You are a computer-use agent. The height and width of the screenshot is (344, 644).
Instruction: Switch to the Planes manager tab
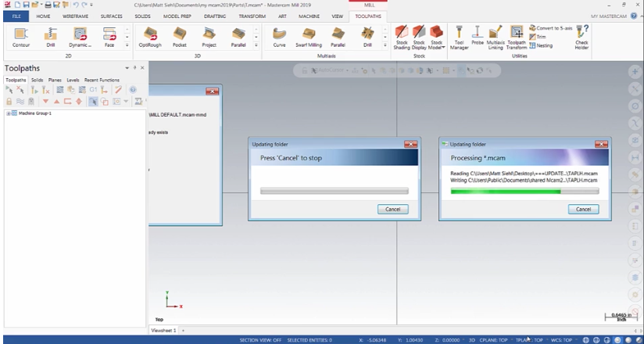(55, 81)
